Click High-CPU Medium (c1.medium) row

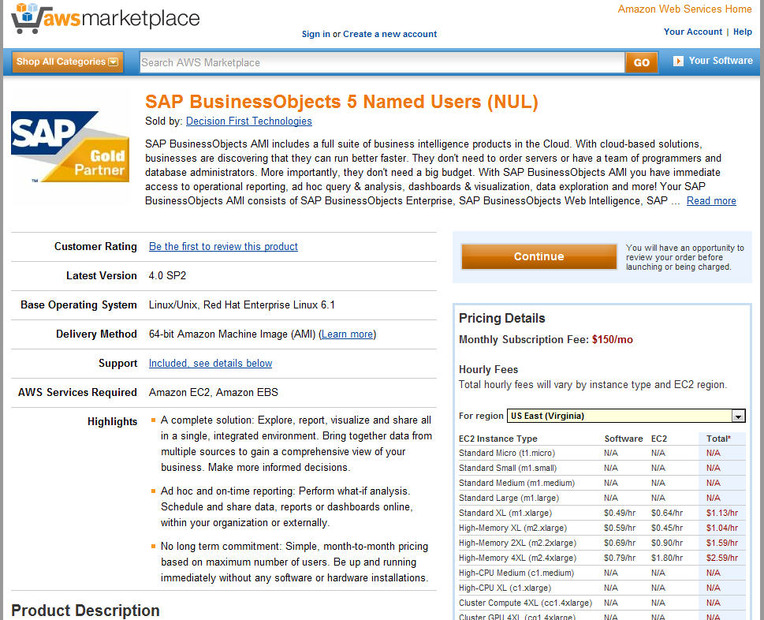click(x=602, y=573)
